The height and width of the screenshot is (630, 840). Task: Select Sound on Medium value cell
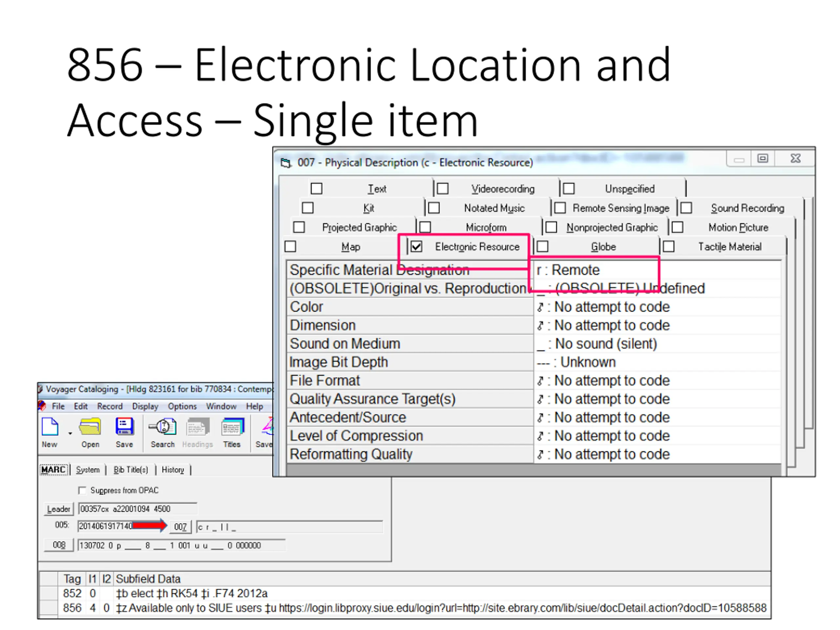pyautogui.click(x=657, y=344)
